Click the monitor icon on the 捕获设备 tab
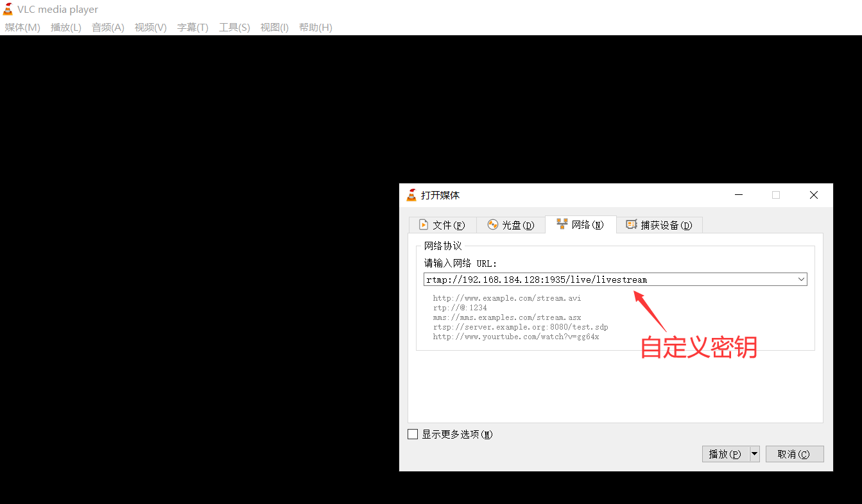The height and width of the screenshot is (504, 862). 631,225
